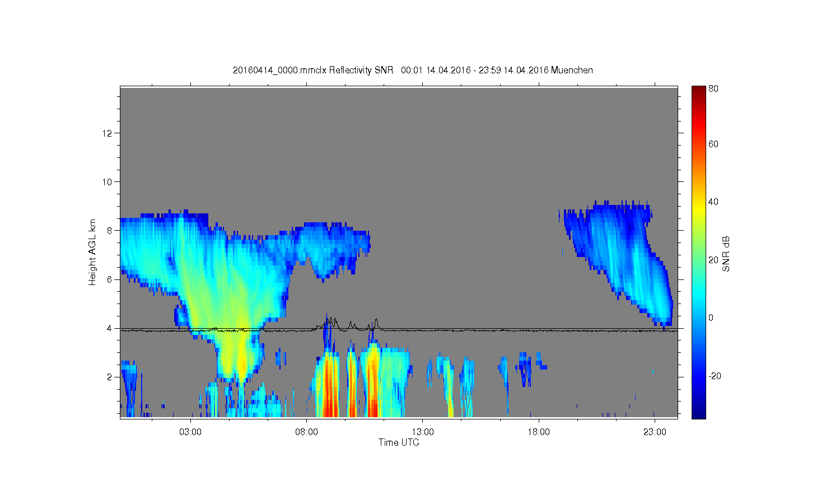Click the height tick label 12

[108, 133]
